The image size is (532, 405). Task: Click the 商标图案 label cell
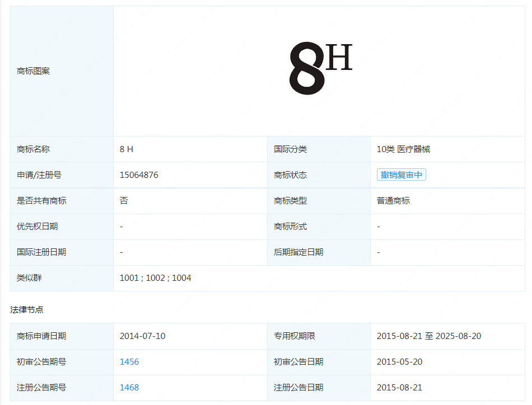click(x=62, y=71)
